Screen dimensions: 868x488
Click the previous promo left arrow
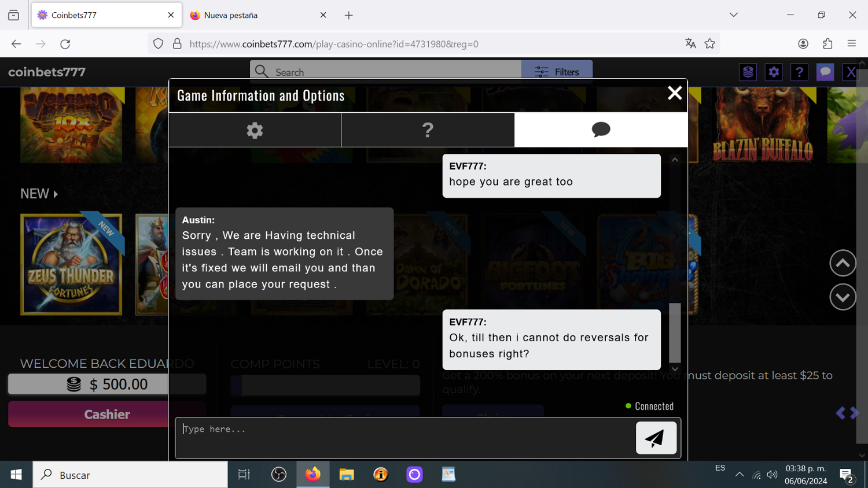click(x=841, y=413)
